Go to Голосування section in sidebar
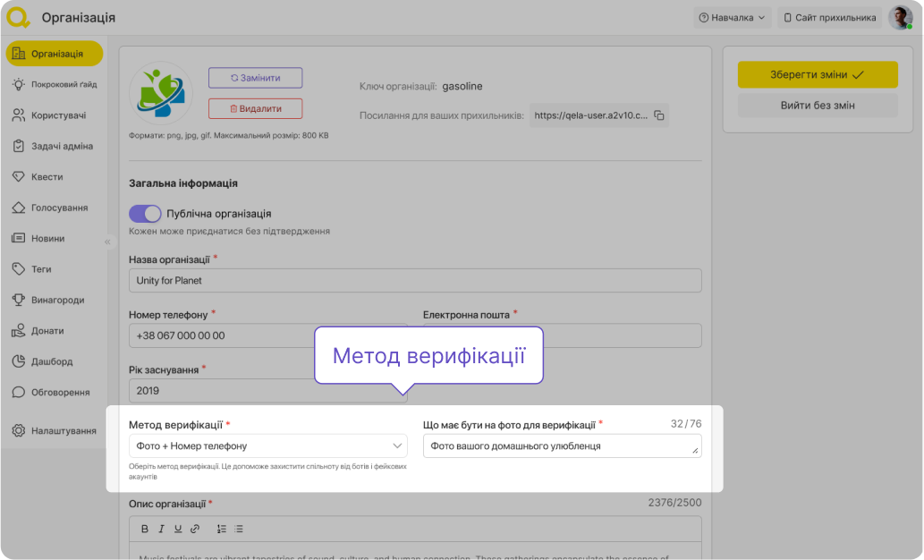924x560 pixels. tap(59, 208)
